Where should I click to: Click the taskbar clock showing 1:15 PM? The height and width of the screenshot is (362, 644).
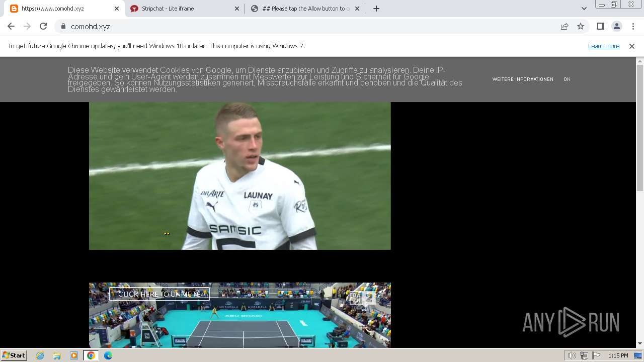[618, 355]
